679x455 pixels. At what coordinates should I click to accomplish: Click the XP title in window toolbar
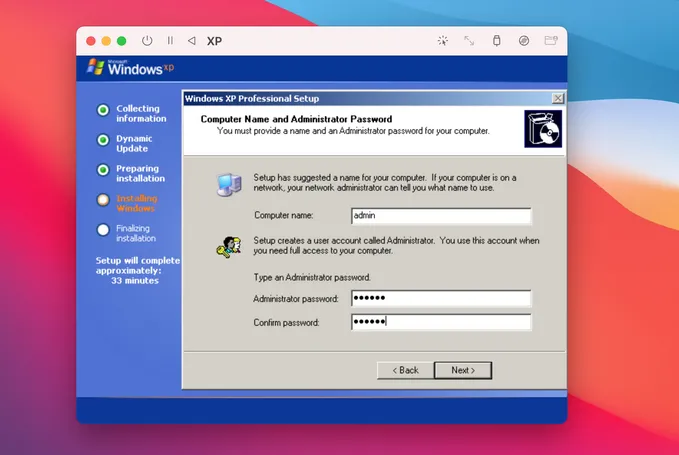214,41
